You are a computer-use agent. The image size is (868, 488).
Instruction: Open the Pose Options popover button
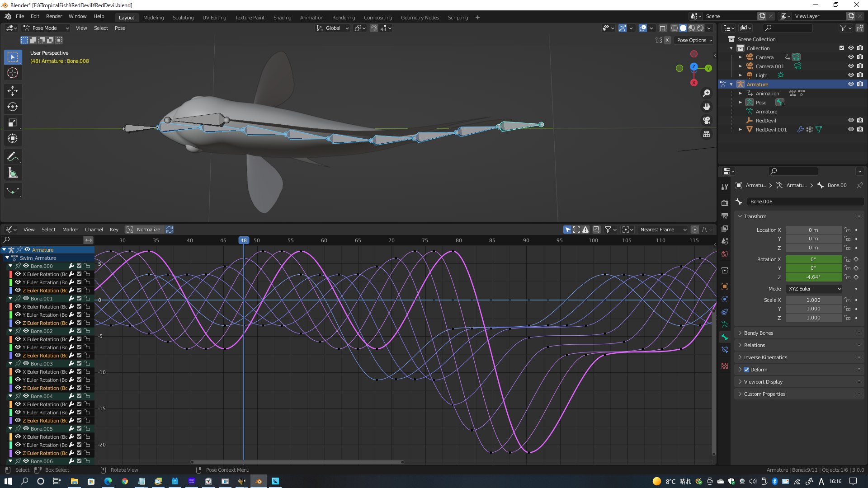pos(694,40)
